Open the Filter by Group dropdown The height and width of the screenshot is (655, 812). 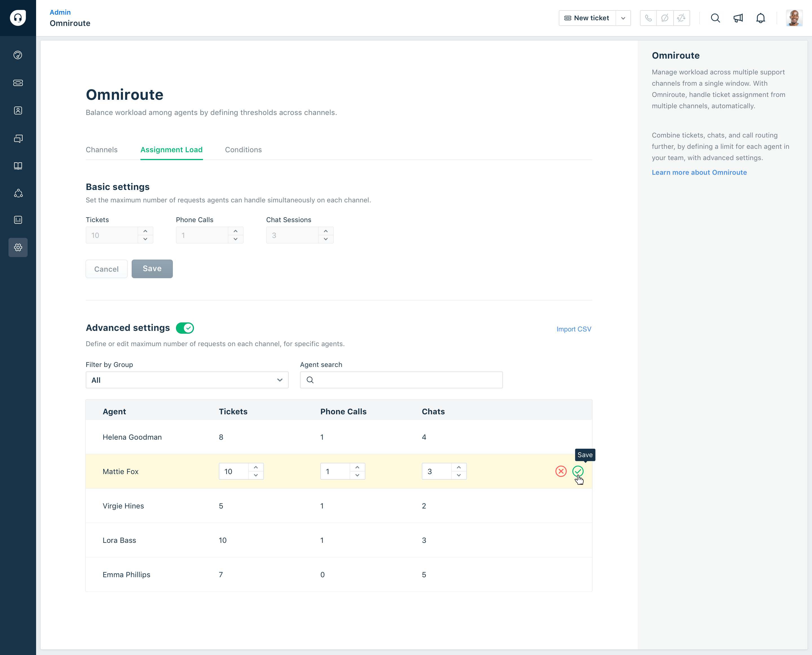187,380
